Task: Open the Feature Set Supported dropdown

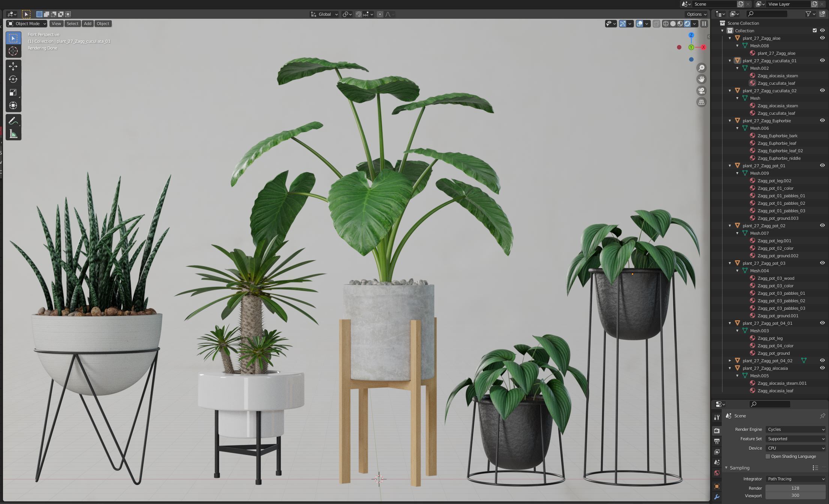Action: point(796,439)
